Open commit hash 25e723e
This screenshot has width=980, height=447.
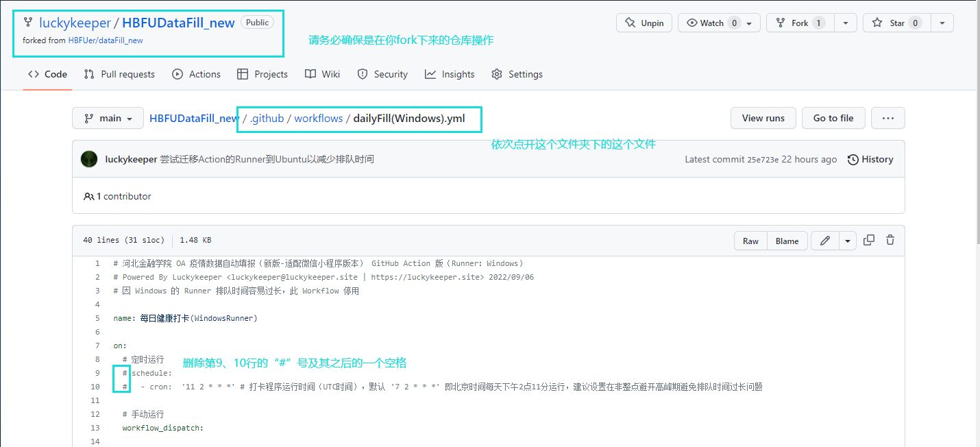(x=763, y=159)
